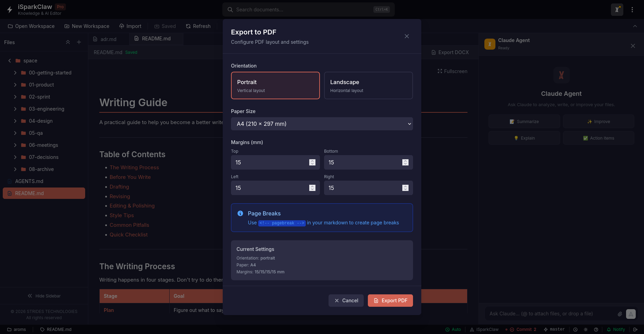The image size is (644, 334).
Task: Click the attach file paperclip icon
Action: tap(620, 314)
